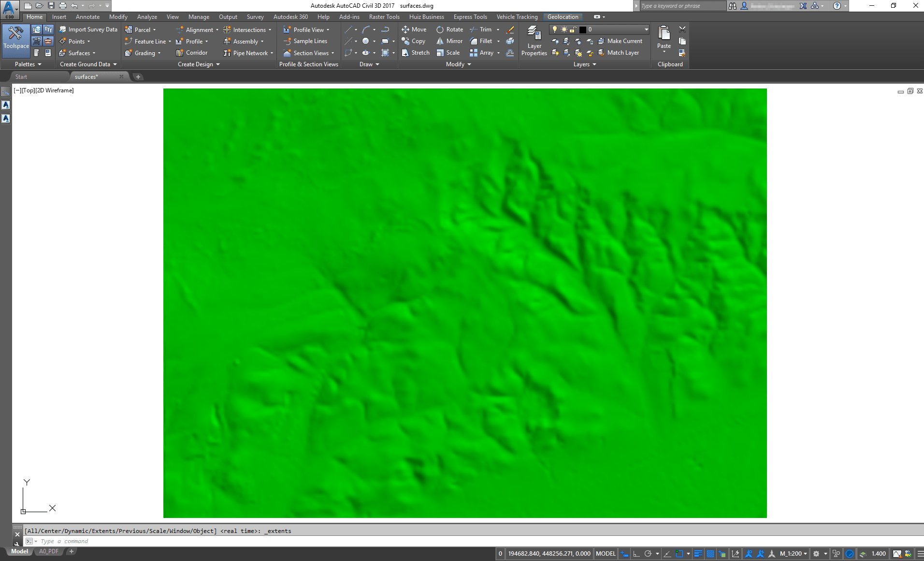This screenshot has height=561, width=924.
Task: Expand the Layers panel
Action: coord(585,64)
